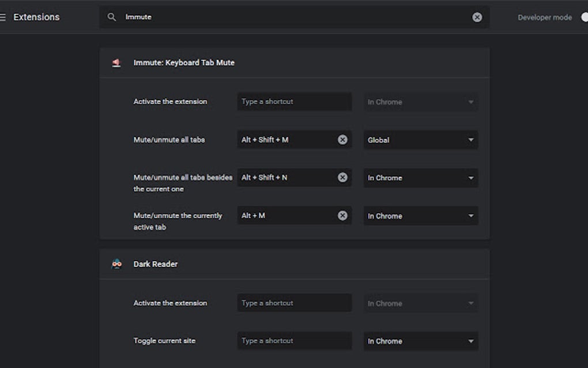
Task: Click the Immute extension icon
Action: (116, 63)
